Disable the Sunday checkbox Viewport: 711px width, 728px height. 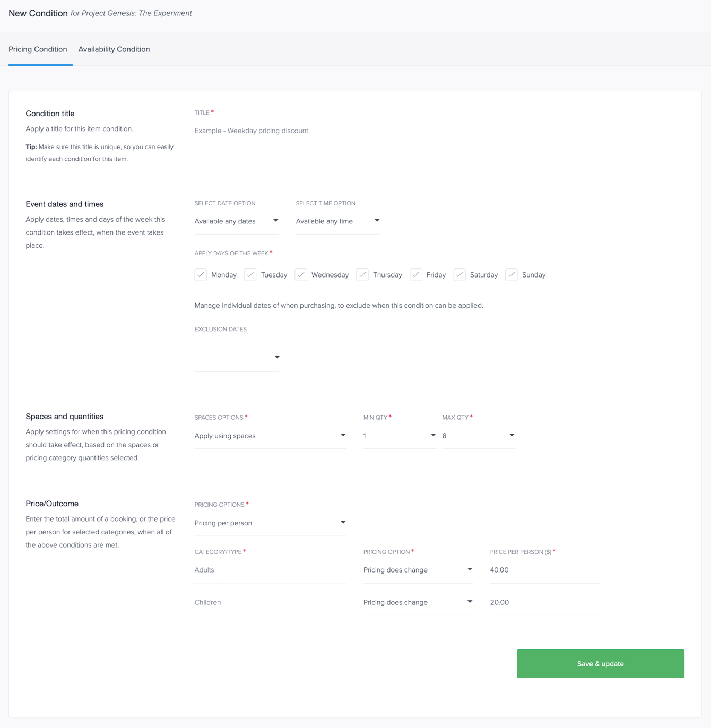511,274
